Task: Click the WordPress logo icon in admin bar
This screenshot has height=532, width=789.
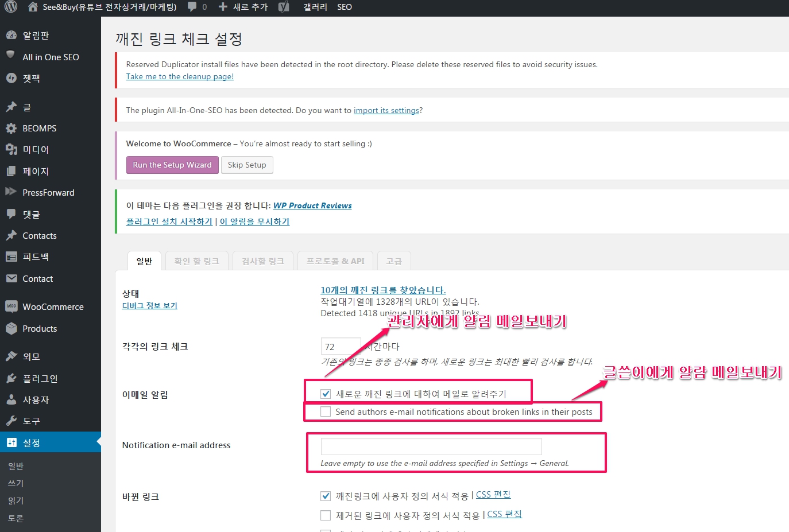Action: (x=10, y=7)
